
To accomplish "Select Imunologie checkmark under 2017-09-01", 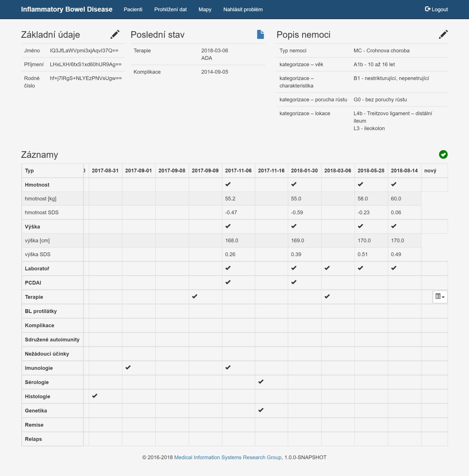I will tap(128, 368).
